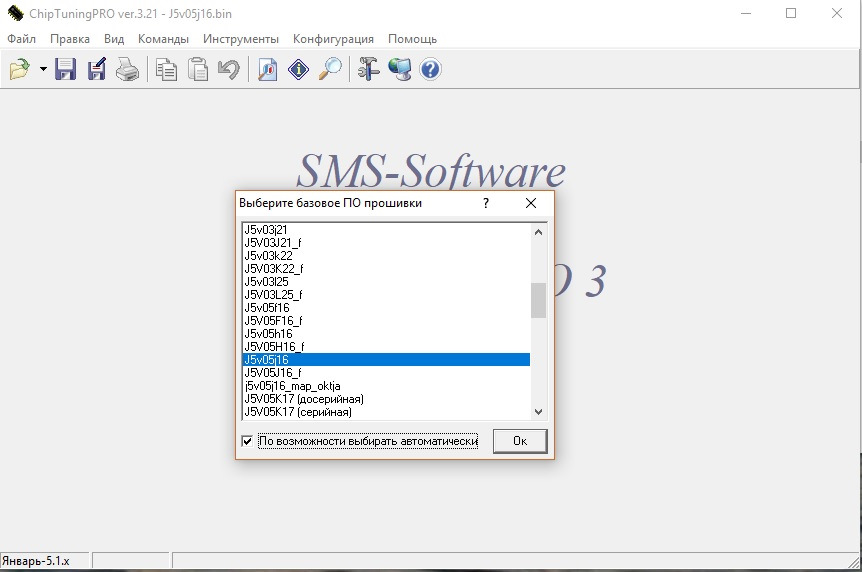The image size is (862, 572).
Task: Click the Undo arrow icon
Action: click(229, 70)
